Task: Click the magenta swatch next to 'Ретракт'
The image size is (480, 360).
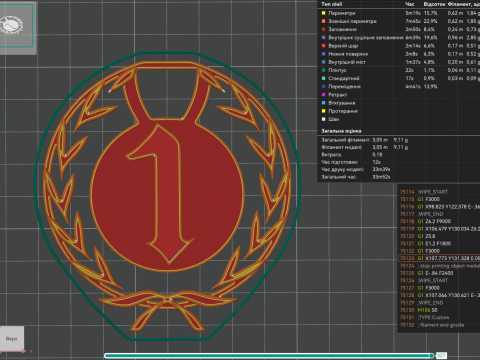Action: [323, 95]
